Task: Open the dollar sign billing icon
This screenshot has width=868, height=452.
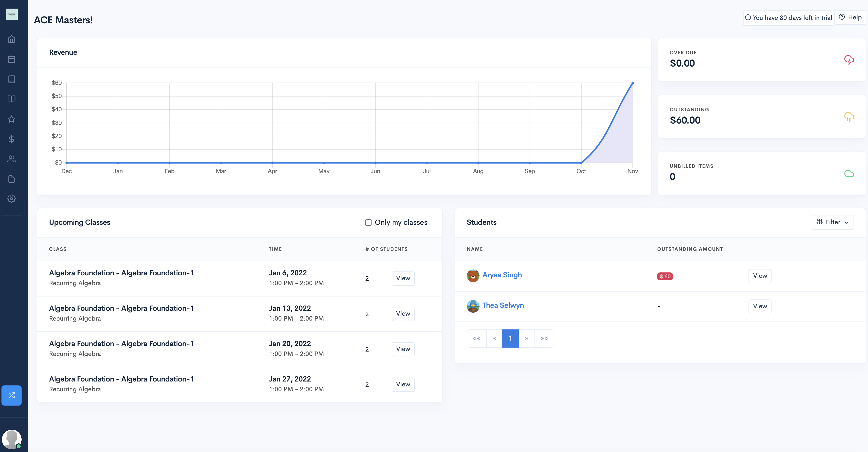Action: [x=12, y=139]
